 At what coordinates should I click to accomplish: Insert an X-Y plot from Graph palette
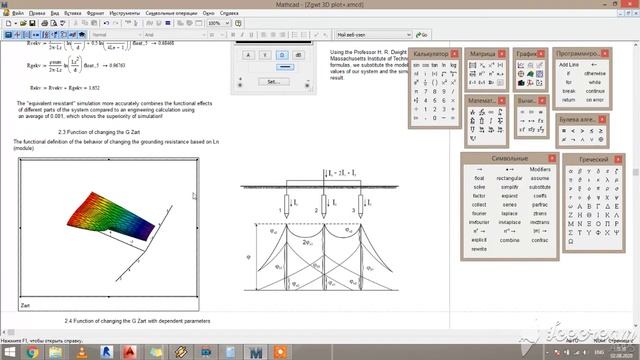pos(521,65)
